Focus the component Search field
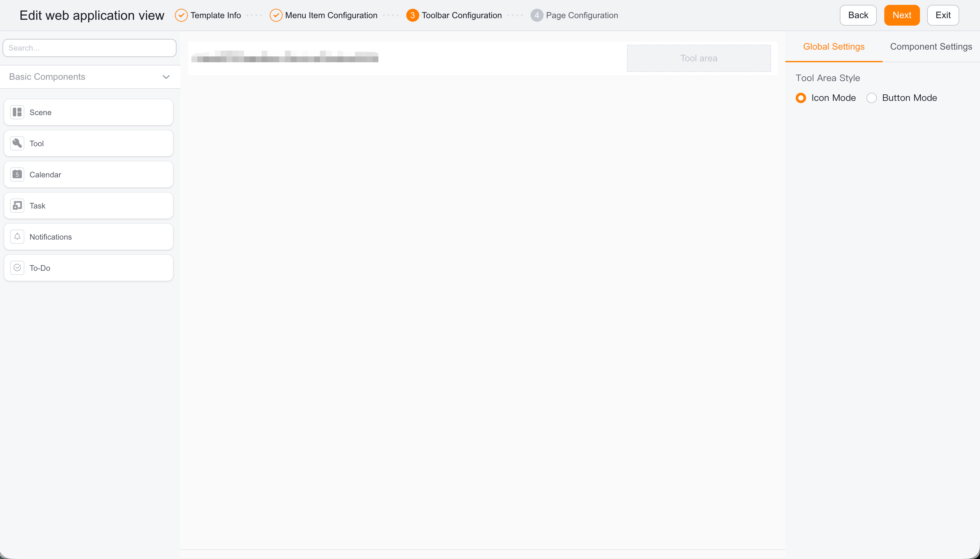 (90, 48)
